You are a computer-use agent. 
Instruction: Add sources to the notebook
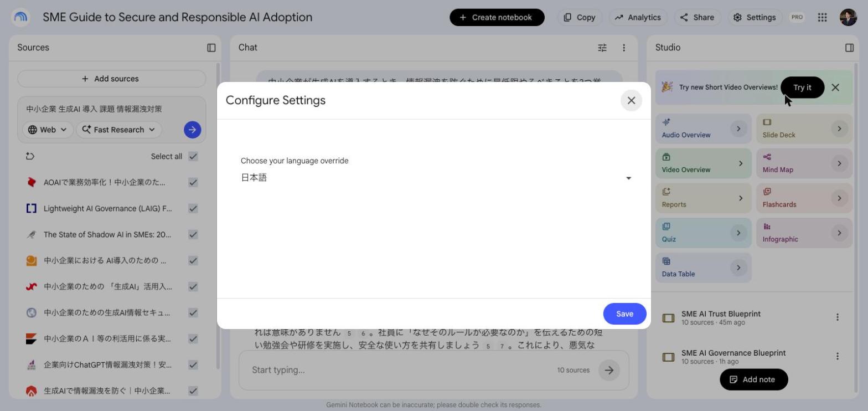[x=111, y=79]
